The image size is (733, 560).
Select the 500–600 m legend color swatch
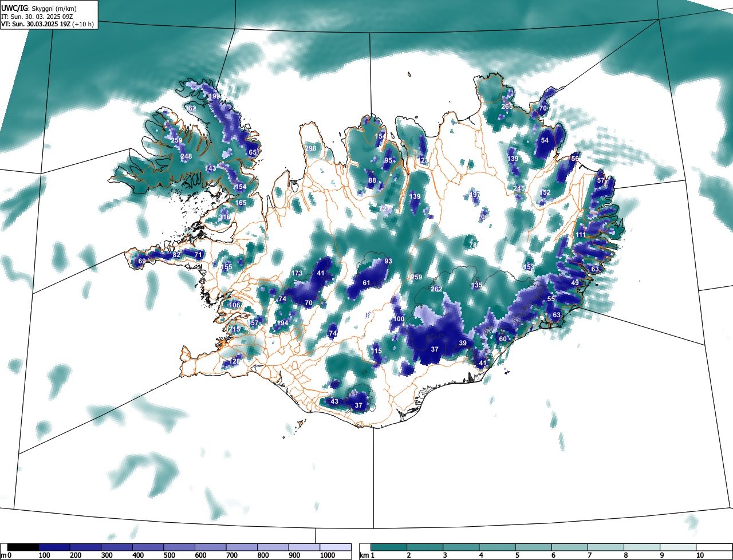(x=179, y=547)
